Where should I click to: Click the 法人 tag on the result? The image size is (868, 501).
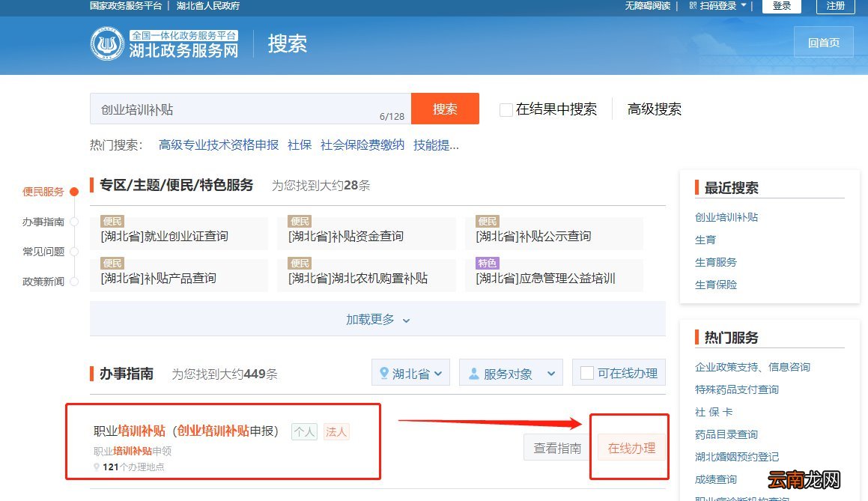coord(336,432)
